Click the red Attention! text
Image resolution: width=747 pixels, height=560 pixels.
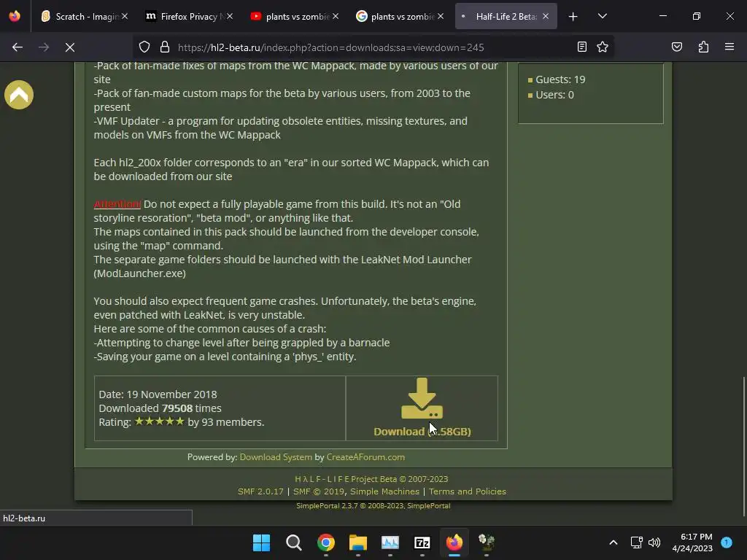pyautogui.click(x=117, y=204)
